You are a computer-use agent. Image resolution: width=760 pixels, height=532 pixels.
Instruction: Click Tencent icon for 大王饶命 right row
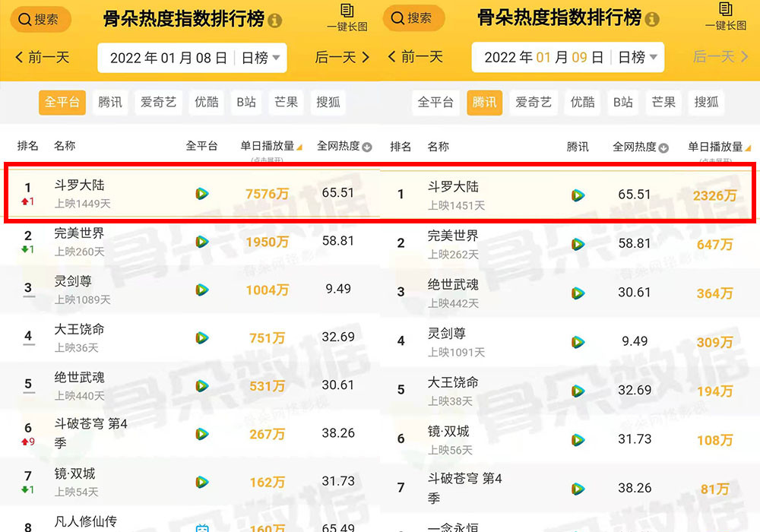[x=578, y=391]
